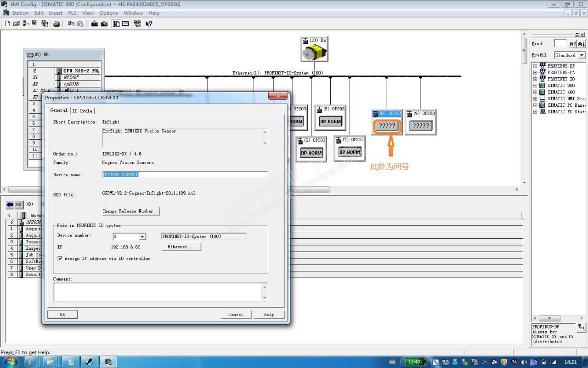Image resolution: width=588 pixels, height=368 pixels.
Task: Open Windows Explorer from the taskbar
Action: [50, 362]
